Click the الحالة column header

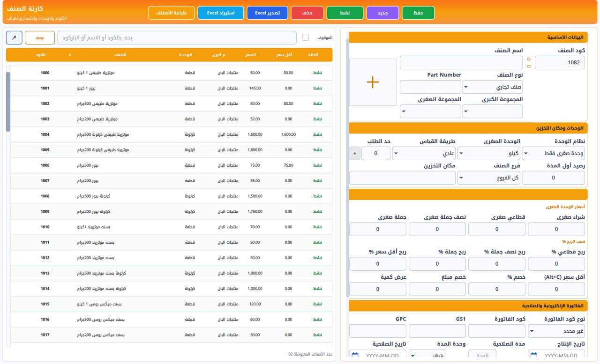click(313, 55)
